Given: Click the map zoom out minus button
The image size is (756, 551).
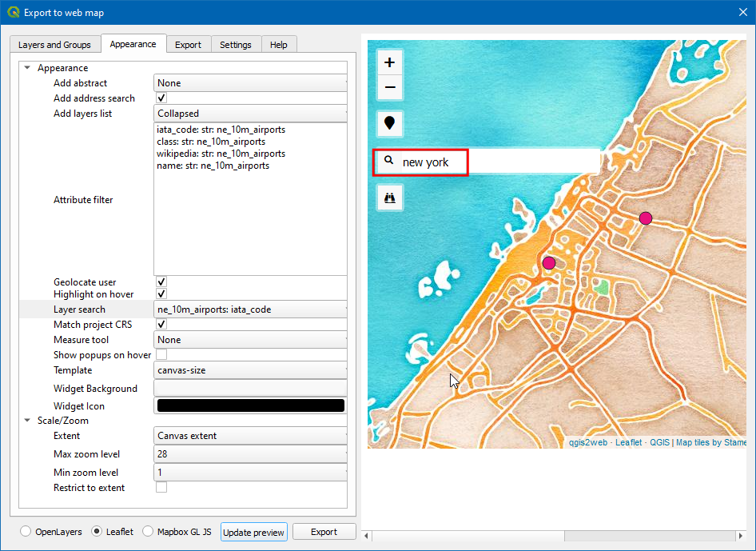Looking at the screenshot, I should (x=390, y=87).
